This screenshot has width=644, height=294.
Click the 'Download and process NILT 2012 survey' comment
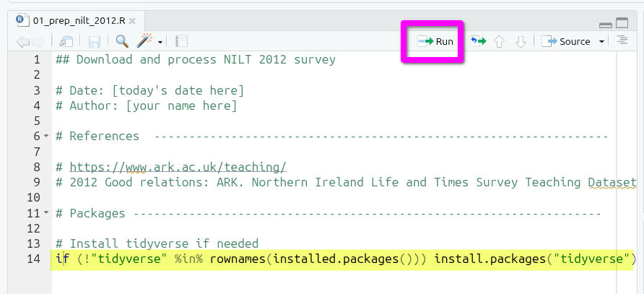[196, 60]
